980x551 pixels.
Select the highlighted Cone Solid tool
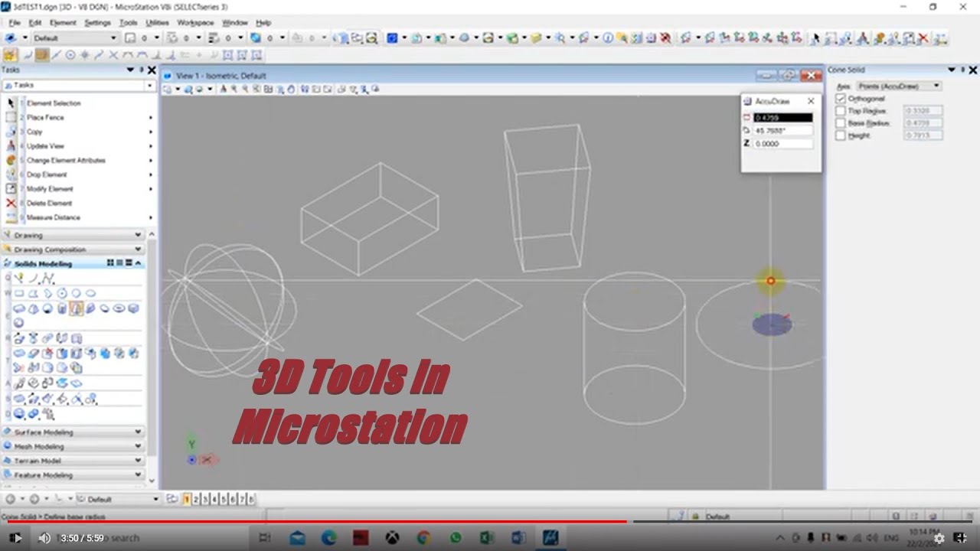76,308
